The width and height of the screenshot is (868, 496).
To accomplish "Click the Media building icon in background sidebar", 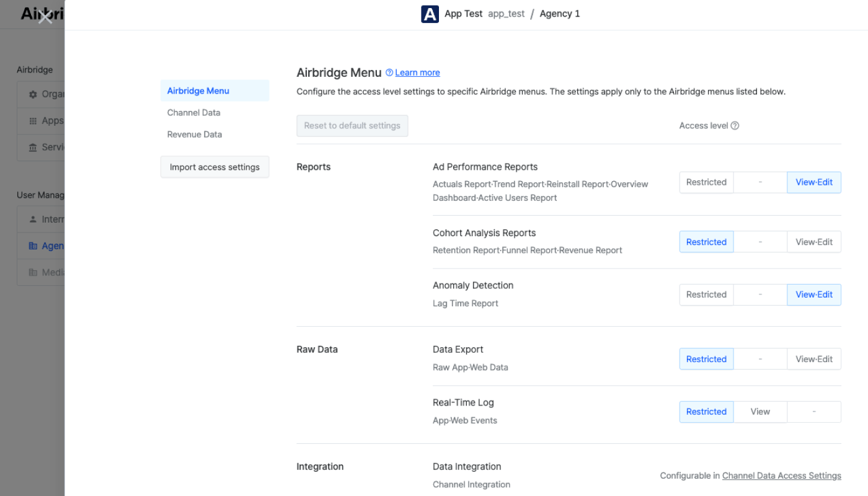I will click(x=33, y=272).
